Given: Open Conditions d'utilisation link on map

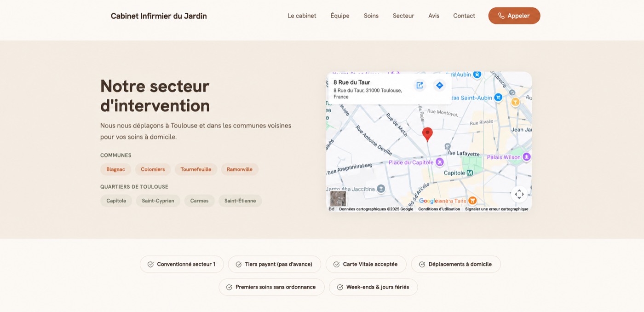Looking at the screenshot, I should (439, 209).
